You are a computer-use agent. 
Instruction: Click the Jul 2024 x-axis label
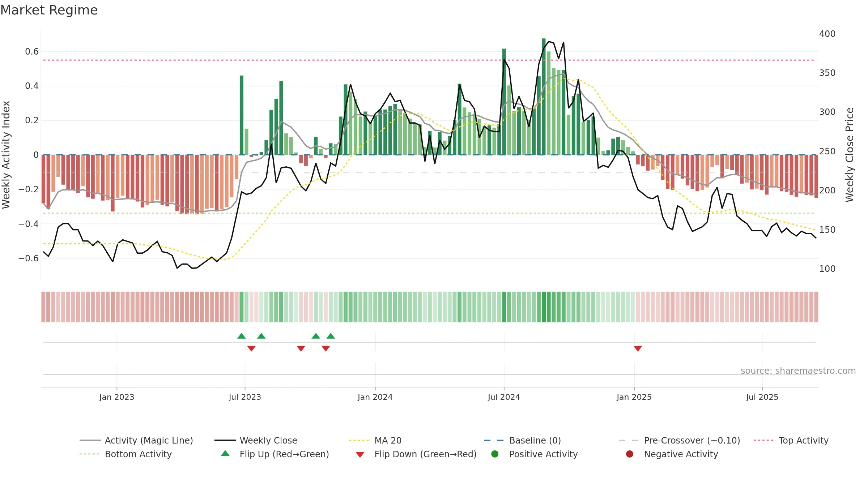point(504,397)
